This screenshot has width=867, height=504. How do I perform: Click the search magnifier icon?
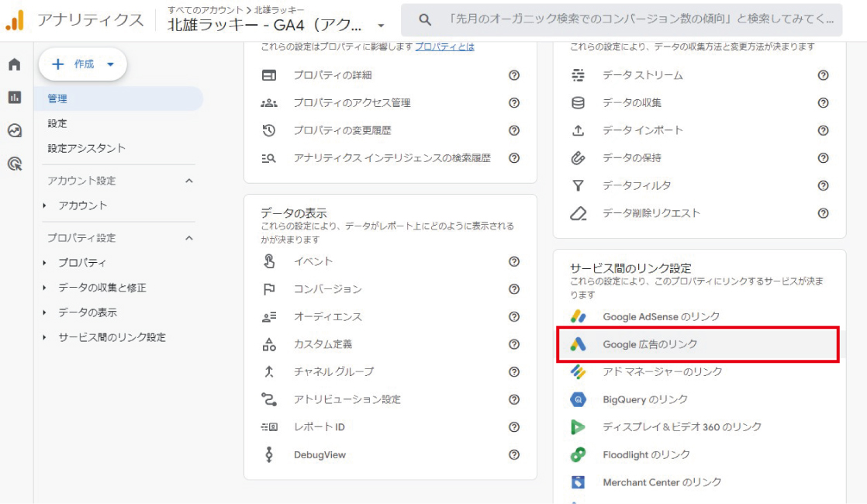tap(425, 20)
